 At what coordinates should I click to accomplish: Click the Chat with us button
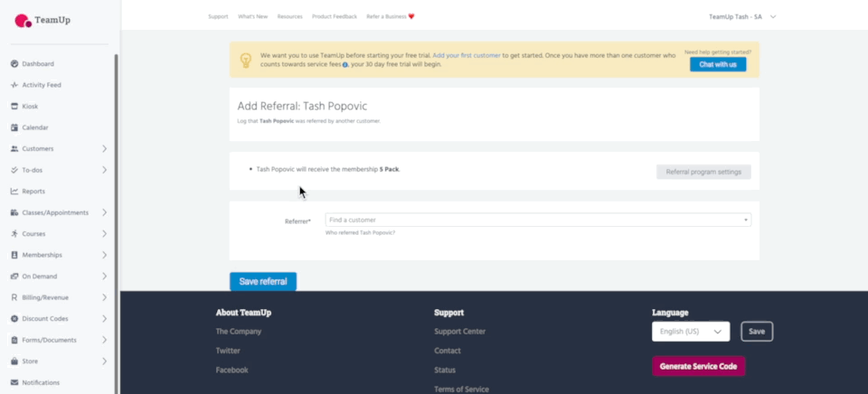click(717, 64)
